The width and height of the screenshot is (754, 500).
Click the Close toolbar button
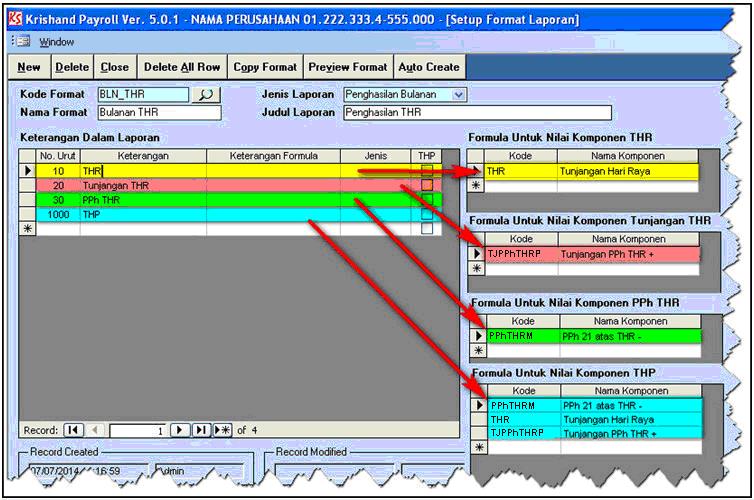(x=114, y=67)
